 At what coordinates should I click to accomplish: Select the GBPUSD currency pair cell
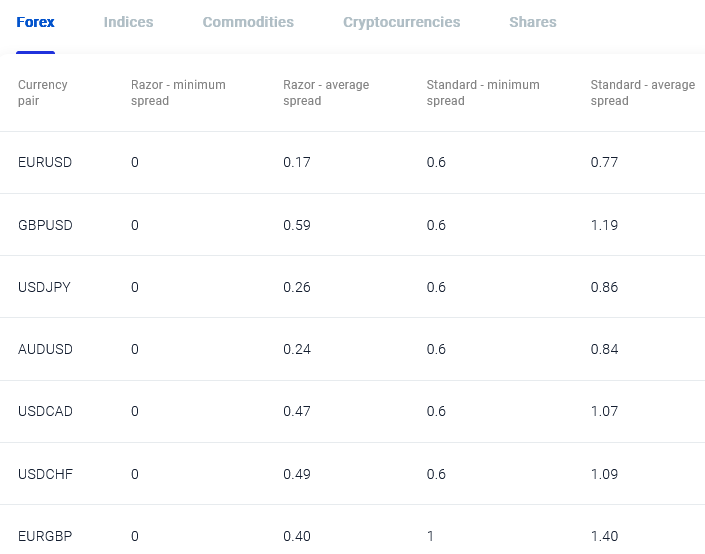pyautogui.click(x=45, y=225)
